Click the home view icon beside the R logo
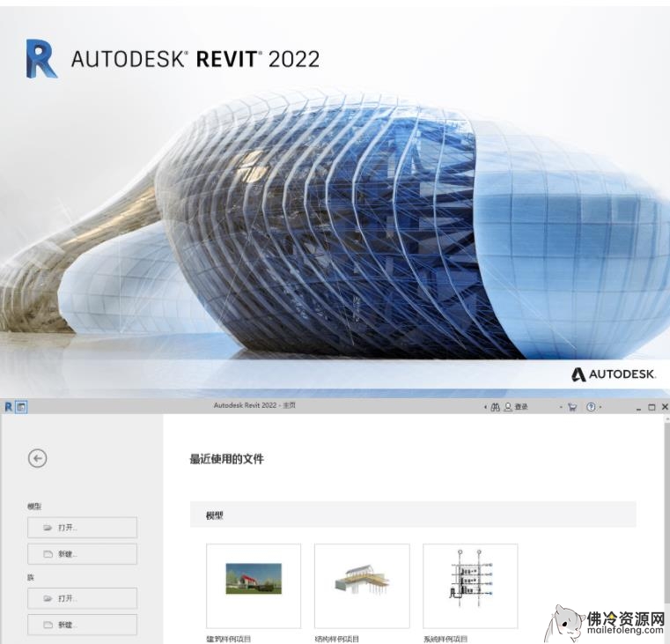Viewport: 670px width, 644px height. pos(22,407)
